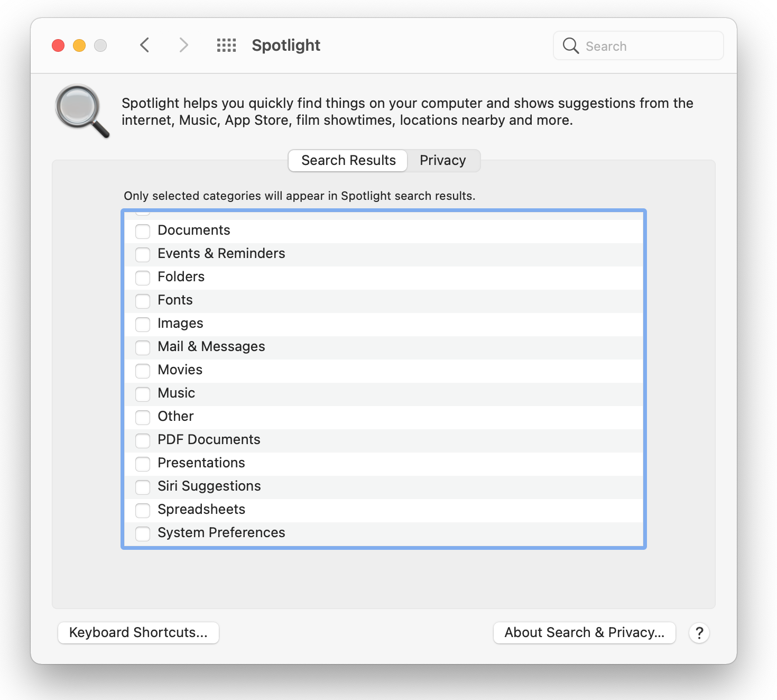Tick System Preferences checkbox
Image resolution: width=777 pixels, height=700 pixels.
tap(143, 533)
